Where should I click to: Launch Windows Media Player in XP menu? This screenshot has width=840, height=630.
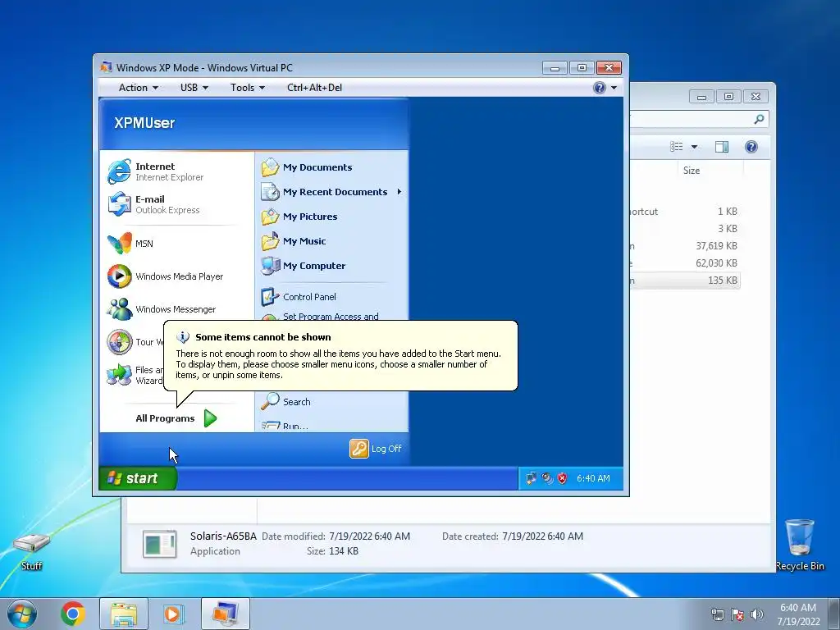coord(165,276)
